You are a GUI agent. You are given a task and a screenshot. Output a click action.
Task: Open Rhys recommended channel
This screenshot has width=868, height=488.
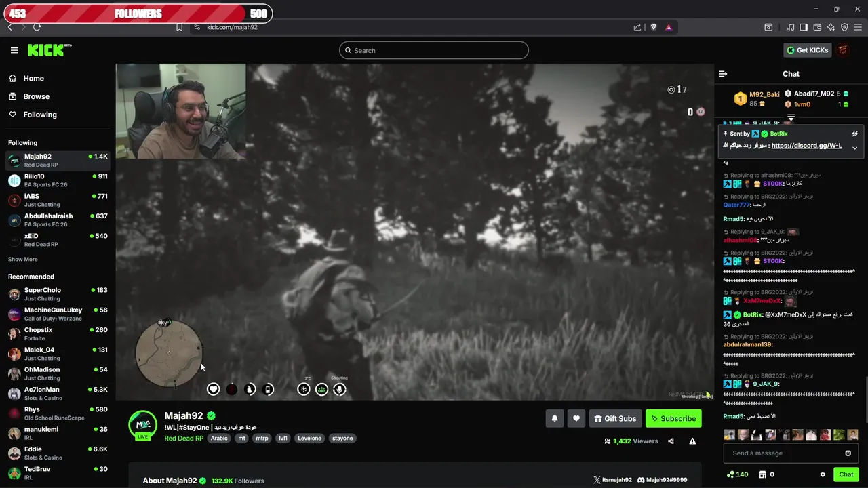click(58, 413)
